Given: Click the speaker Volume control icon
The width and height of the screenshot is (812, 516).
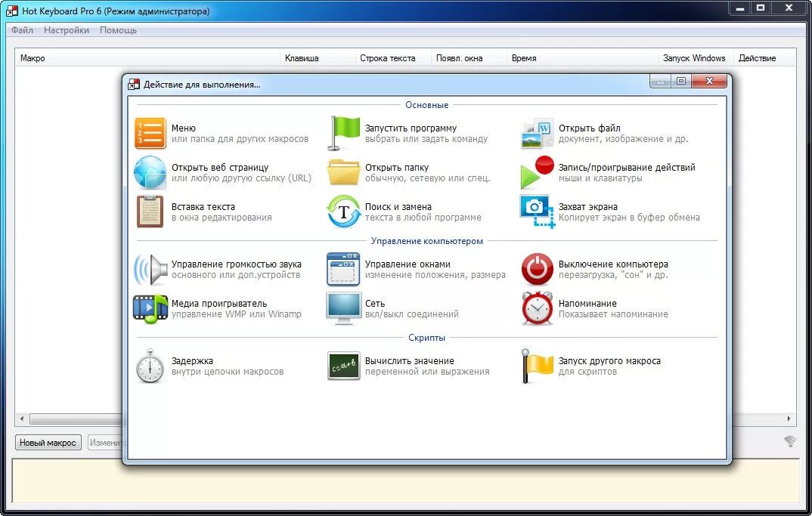Looking at the screenshot, I should pyautogui.click(x=150, y=269).
